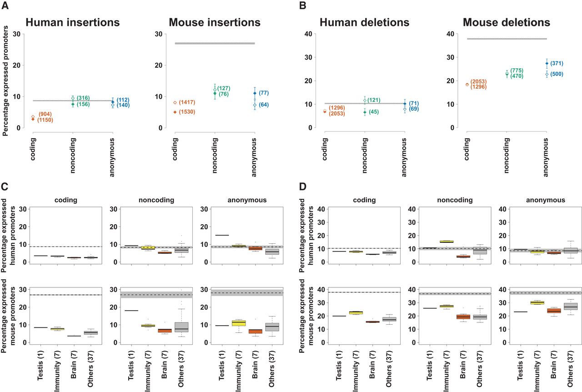Click the green (127) label in Mouse insertions
The image size is (582, 392).
click(224, 88)
